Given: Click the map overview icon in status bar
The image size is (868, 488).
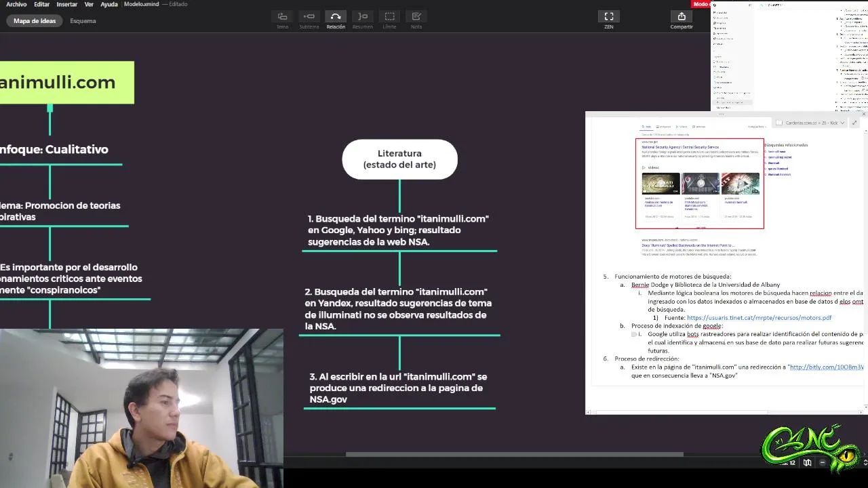Looking at the screenshot, I should click(807, 463).
